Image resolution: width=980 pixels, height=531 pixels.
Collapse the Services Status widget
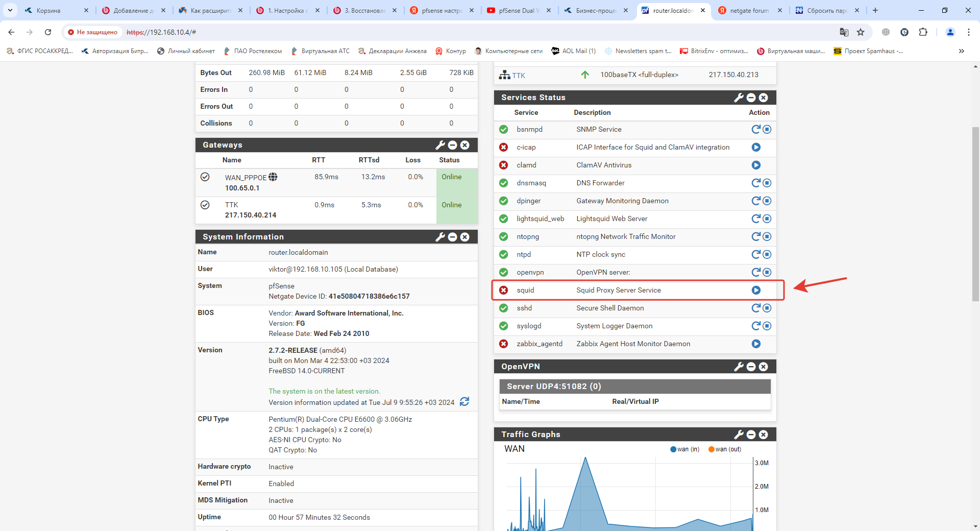(751, 98)
